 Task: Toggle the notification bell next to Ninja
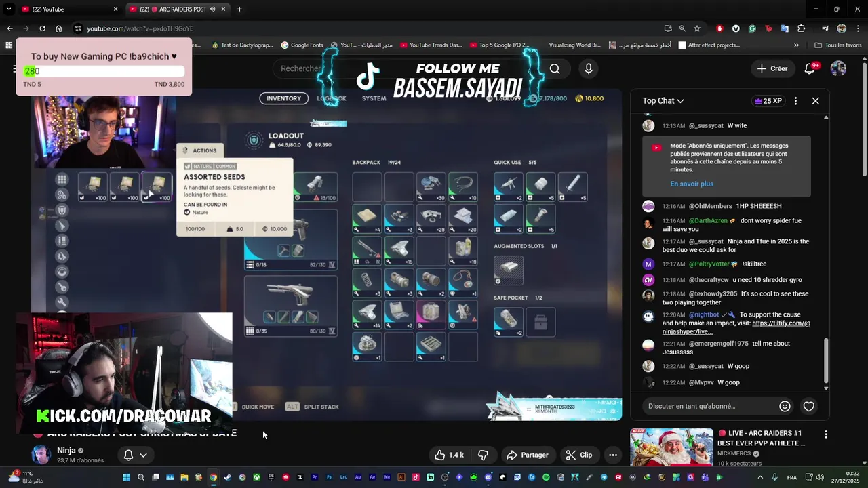point(128,455)
